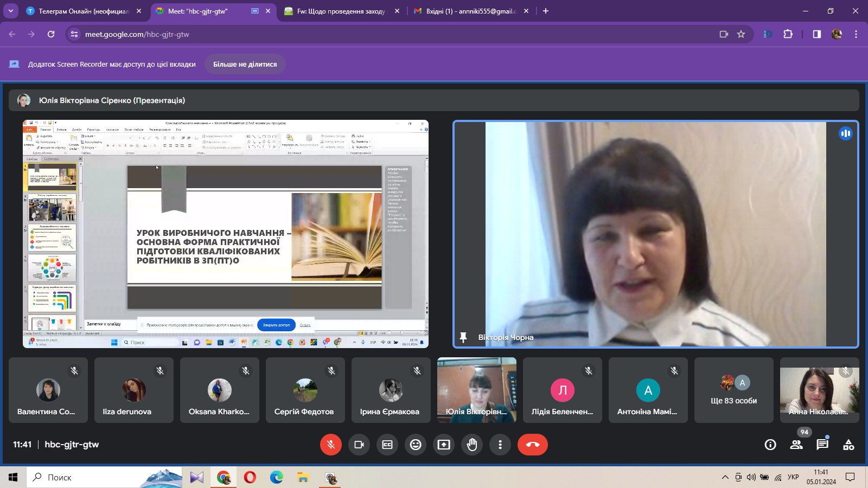Open meeting details info icon

coord(770,445)
